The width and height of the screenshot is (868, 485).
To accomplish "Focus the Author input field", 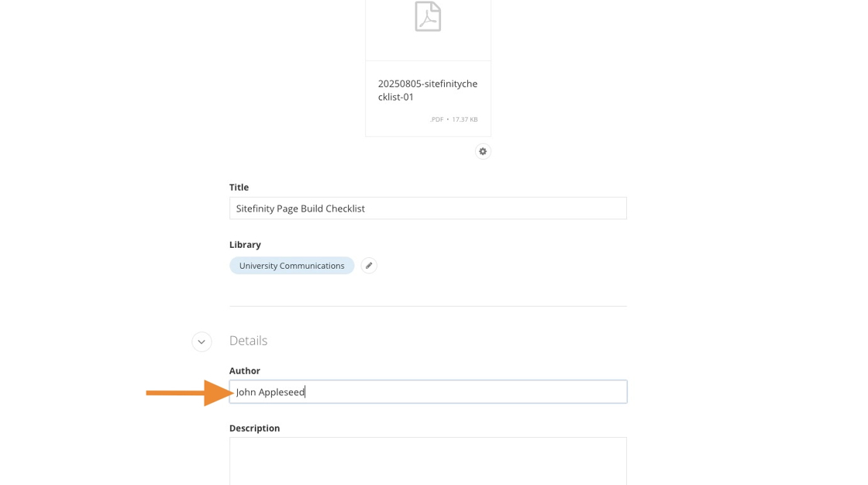I will coord(465,392).
